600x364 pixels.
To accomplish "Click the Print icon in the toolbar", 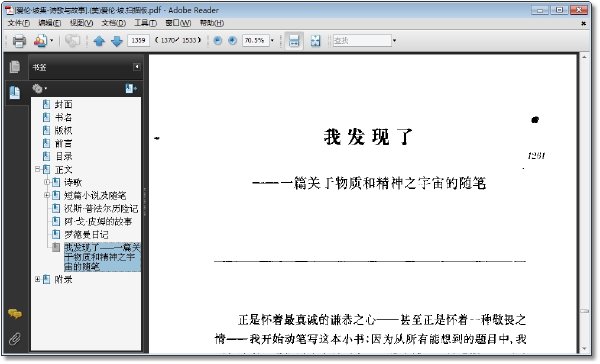I will (19, 41).
